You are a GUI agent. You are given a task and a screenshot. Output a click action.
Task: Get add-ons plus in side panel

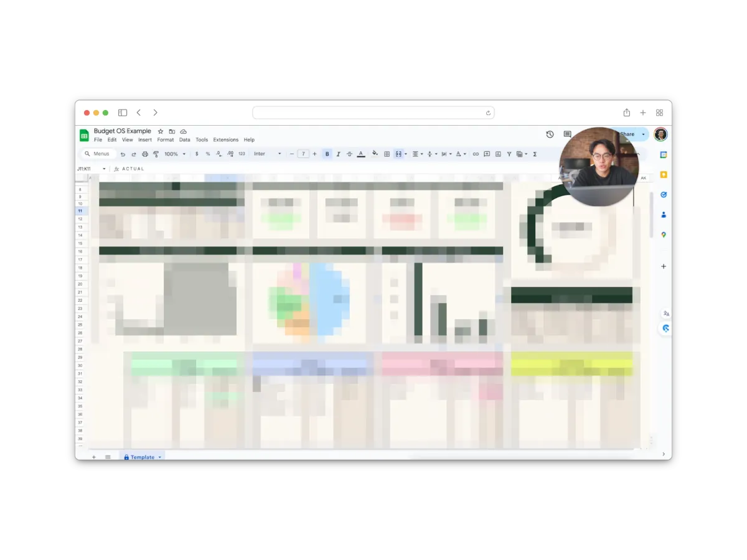664,266
